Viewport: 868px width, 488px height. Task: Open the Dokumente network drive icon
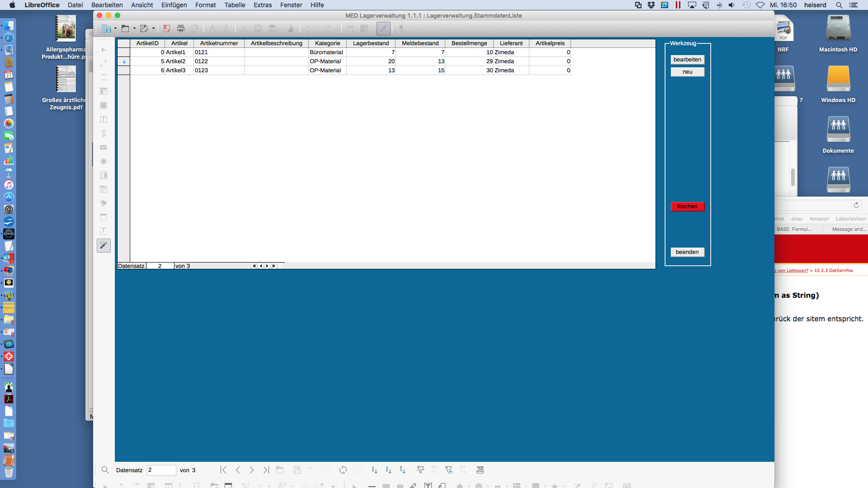[x=838, y=130]
